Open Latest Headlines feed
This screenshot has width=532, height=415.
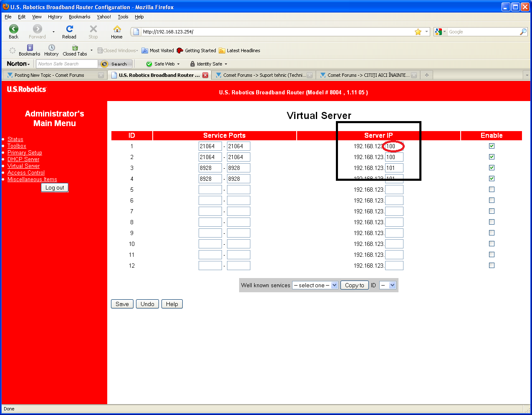tap(240, 51)
